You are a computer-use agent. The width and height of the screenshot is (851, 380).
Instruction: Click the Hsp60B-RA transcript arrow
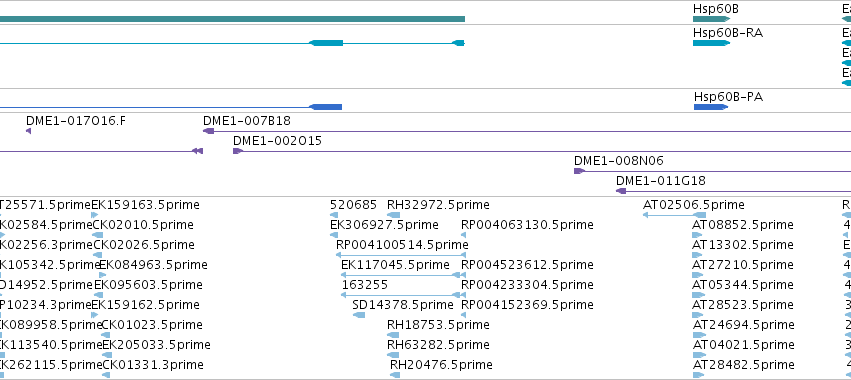tap(711, 43)
